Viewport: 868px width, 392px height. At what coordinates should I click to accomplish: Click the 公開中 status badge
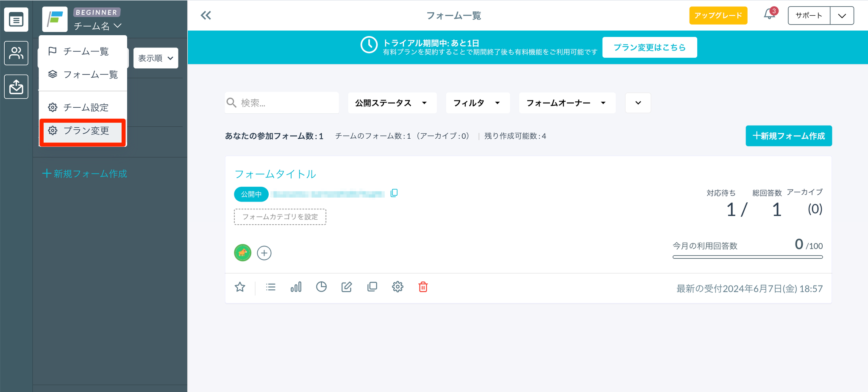pyautogui.click(x=251, y=194)
